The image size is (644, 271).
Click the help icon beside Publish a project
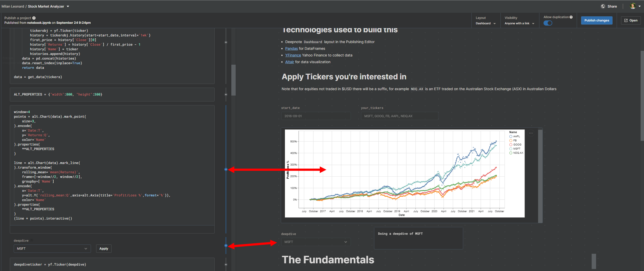(x=34, y=18)
